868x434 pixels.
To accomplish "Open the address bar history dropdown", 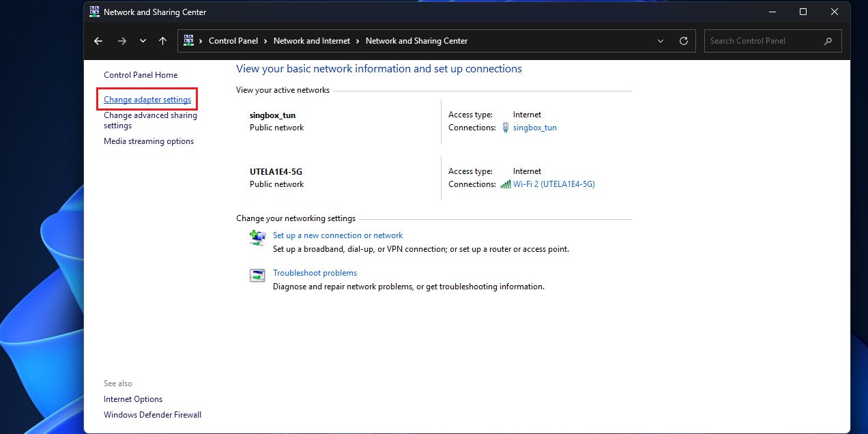I will tap(660, 41).
